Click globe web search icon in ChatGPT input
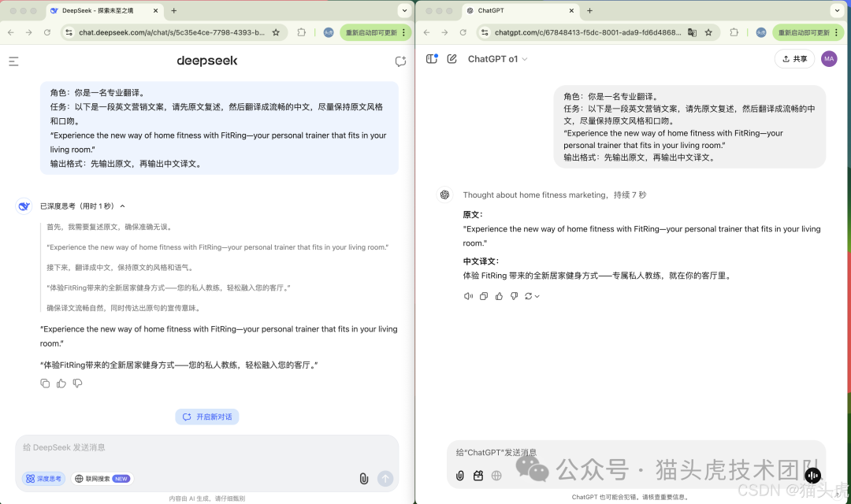This screenshot has width=851, height=504. pyautogui.click(x=496, y=476)
